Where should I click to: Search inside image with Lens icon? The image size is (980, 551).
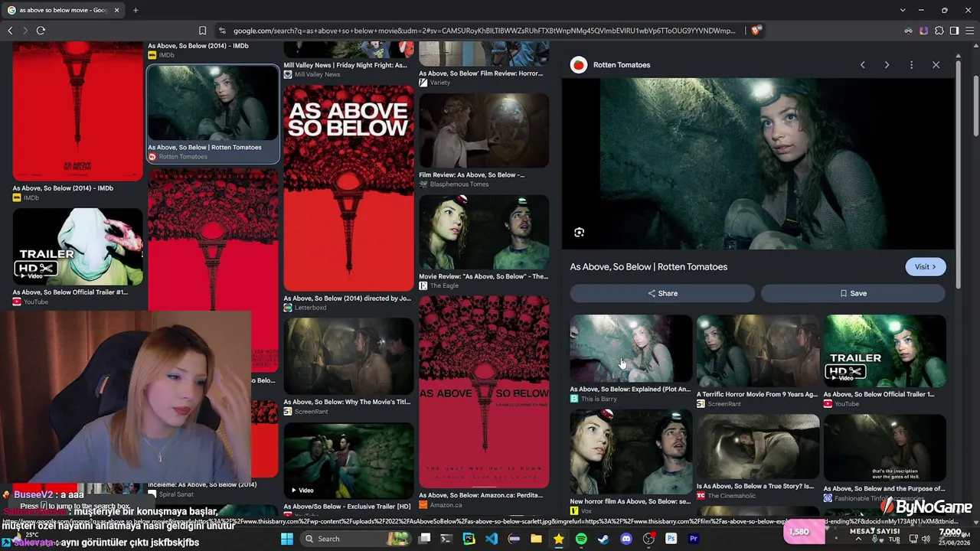[x=579, y=233]
